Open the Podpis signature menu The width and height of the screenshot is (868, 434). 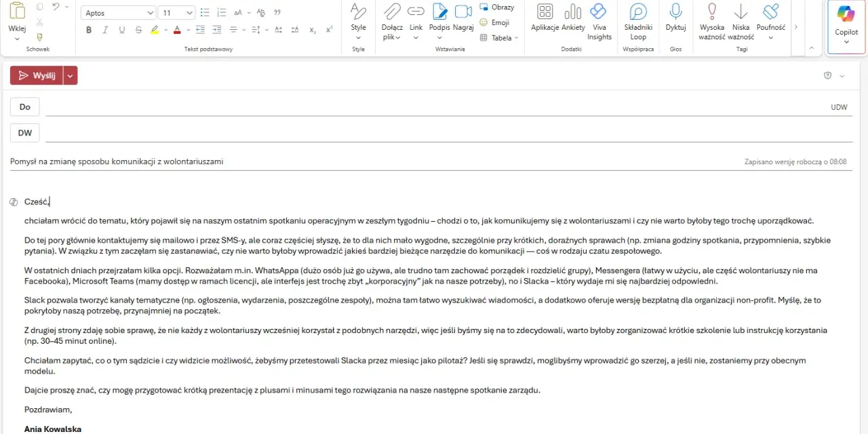(439, 21)
